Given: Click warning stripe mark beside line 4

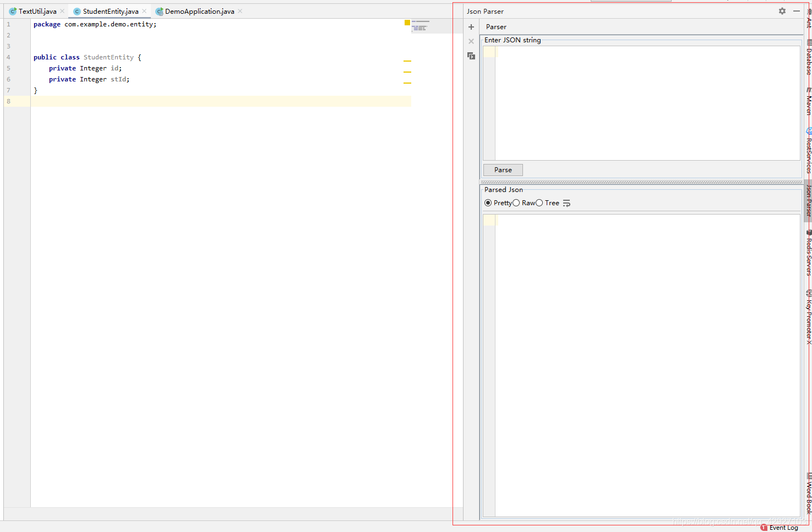Looking at the screenshot, I should pyautogui.click(x=407, y=61).
